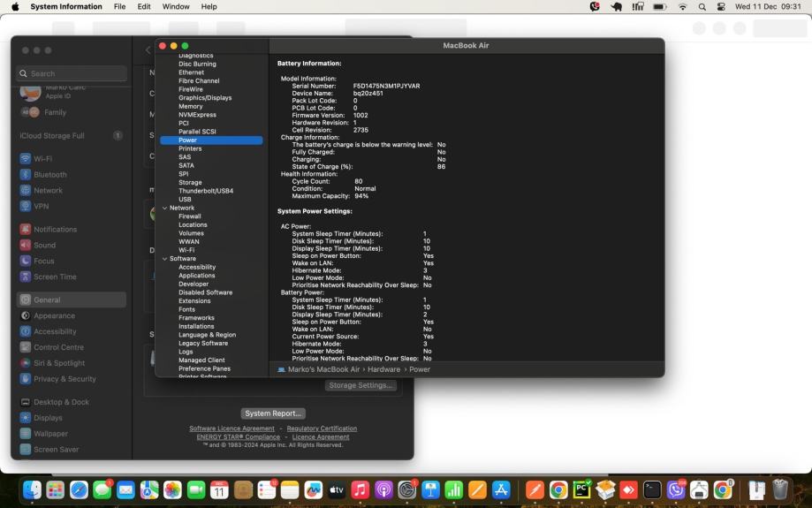The image size is (812, 508).
Task: Click the Appearance icon in System Settings
Action: pyautogui.click(x=26, y=315)
